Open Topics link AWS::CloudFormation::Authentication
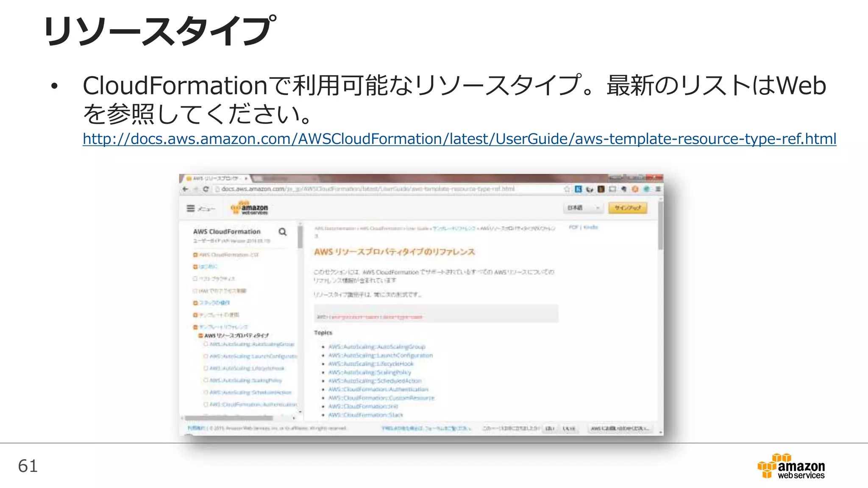 [378, 389]
